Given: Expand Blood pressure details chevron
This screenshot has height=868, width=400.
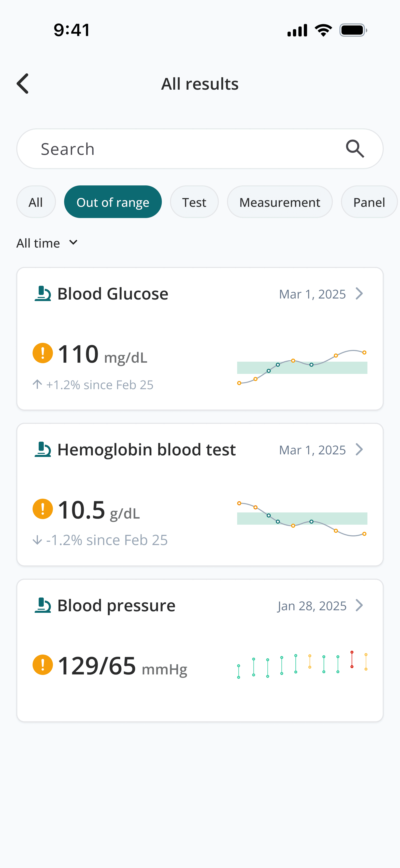Looking at the screenshot, I should [359, 605].
